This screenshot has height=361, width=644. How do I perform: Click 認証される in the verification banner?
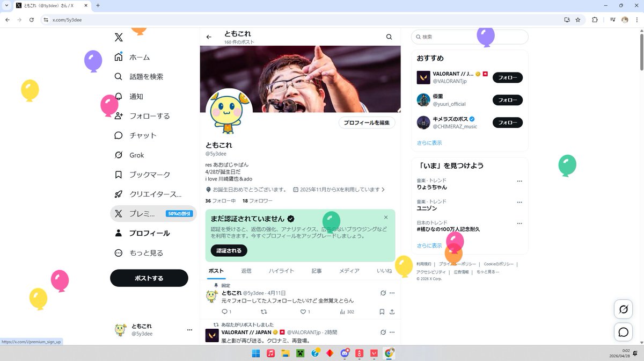pos(228,250)
